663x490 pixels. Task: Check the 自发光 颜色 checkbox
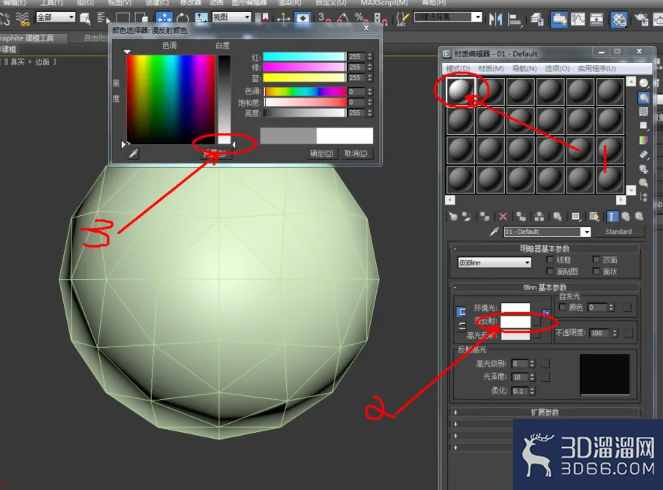pyautogui.click(x=563, y=307)
